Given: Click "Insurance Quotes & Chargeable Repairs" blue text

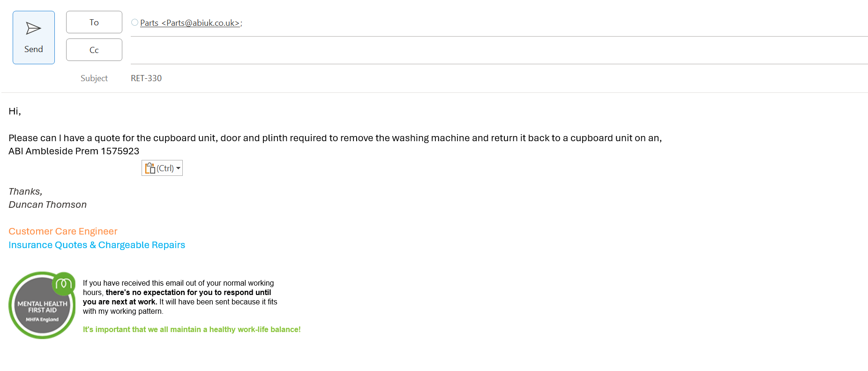Looking at the screenshot, I should point(97,245).
